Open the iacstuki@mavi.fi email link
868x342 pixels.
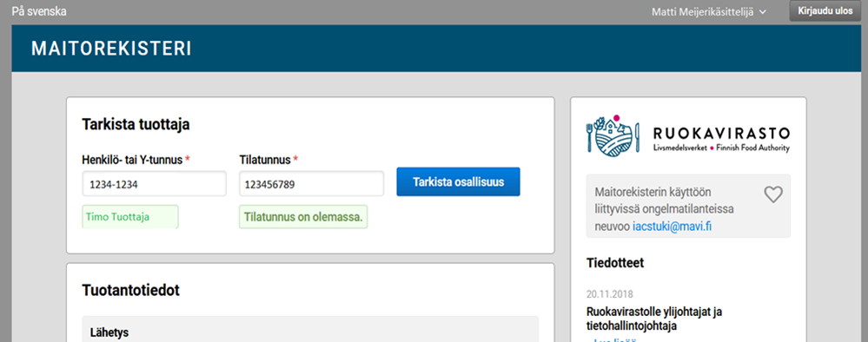[672, 227]
